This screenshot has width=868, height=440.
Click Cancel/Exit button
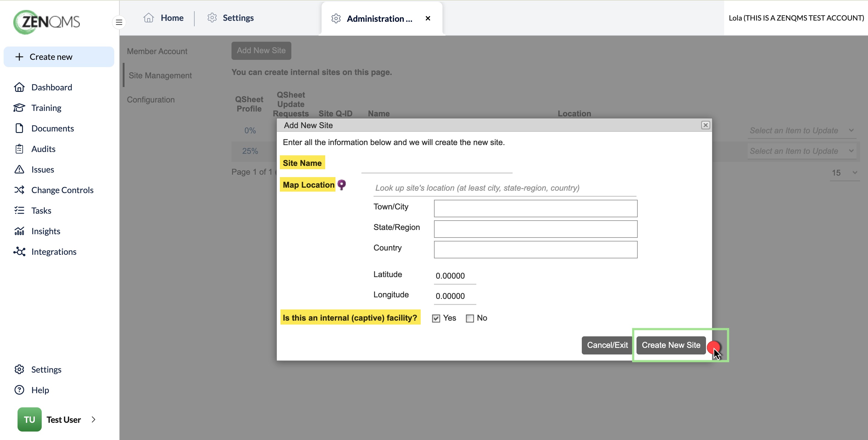[x=607, y=345]
